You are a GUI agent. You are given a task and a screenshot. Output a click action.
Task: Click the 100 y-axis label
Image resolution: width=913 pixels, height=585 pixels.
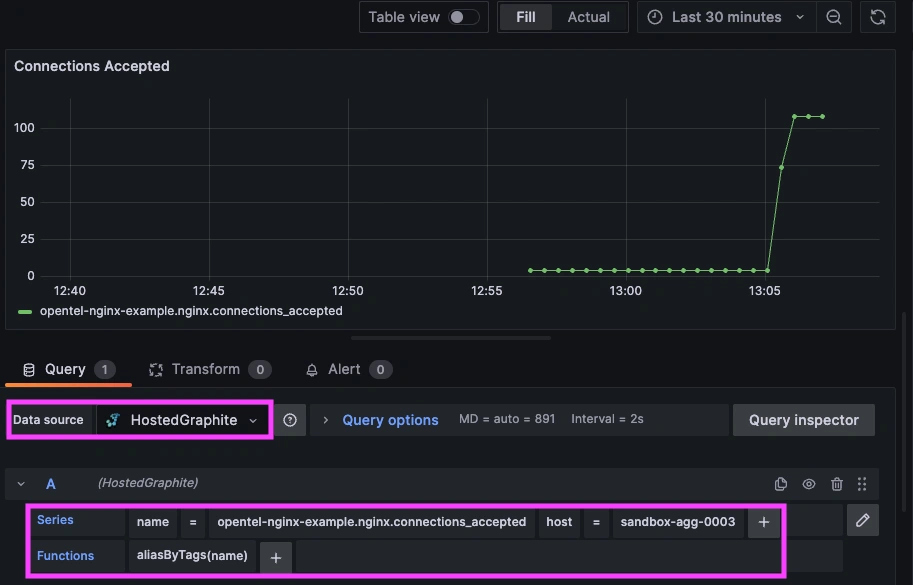[x=24, y=127]
